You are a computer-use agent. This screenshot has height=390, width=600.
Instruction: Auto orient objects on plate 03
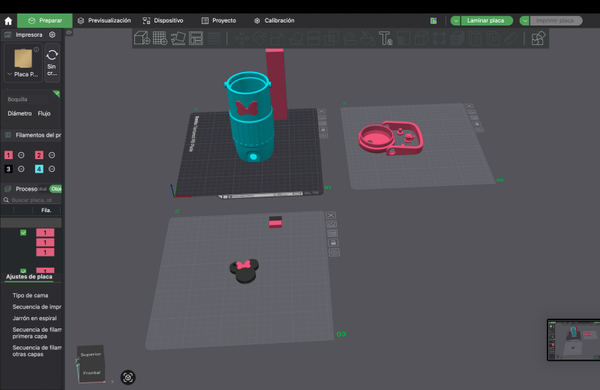pyautogui.click(x=332, y=224)
